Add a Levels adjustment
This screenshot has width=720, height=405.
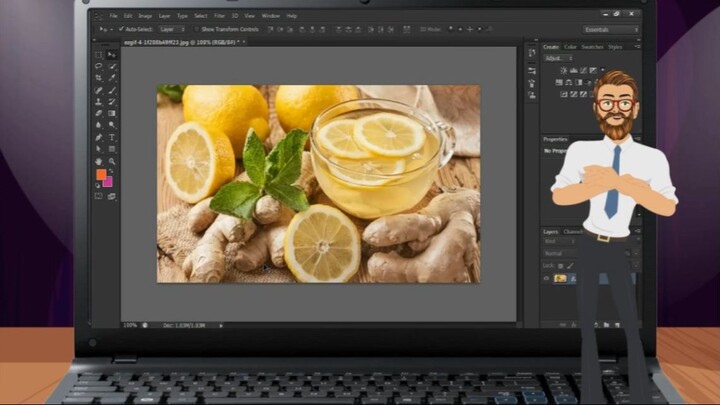pos(574,70)
